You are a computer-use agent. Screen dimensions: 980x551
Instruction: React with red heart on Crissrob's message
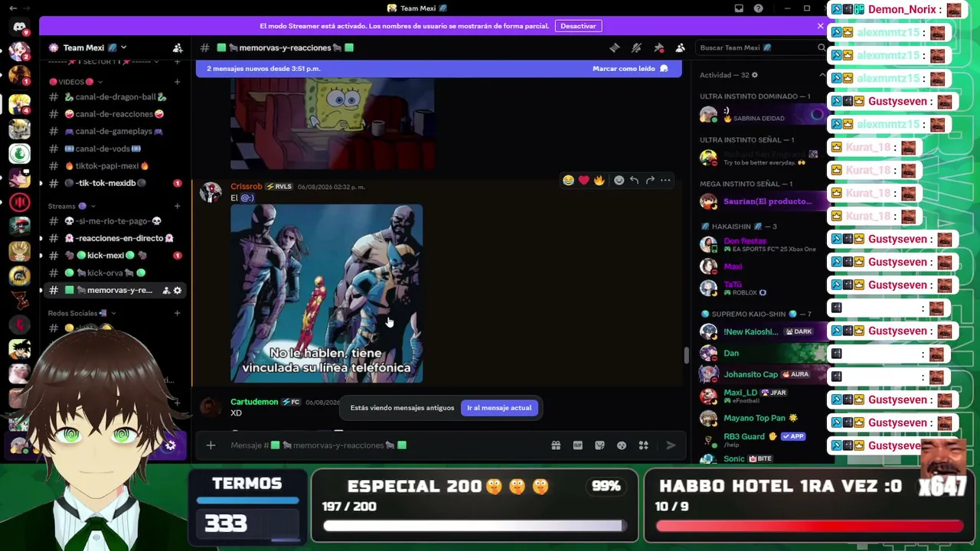tap(583, 180)
